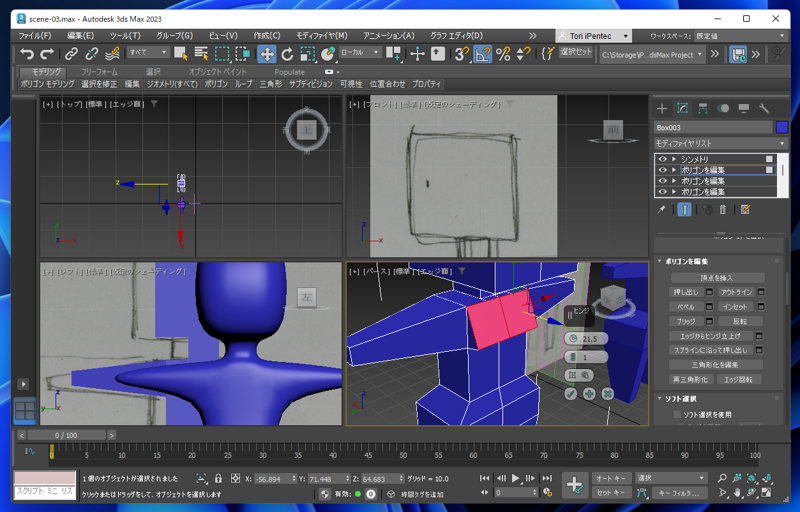Activate the Select Object tool

coord(181,54)
